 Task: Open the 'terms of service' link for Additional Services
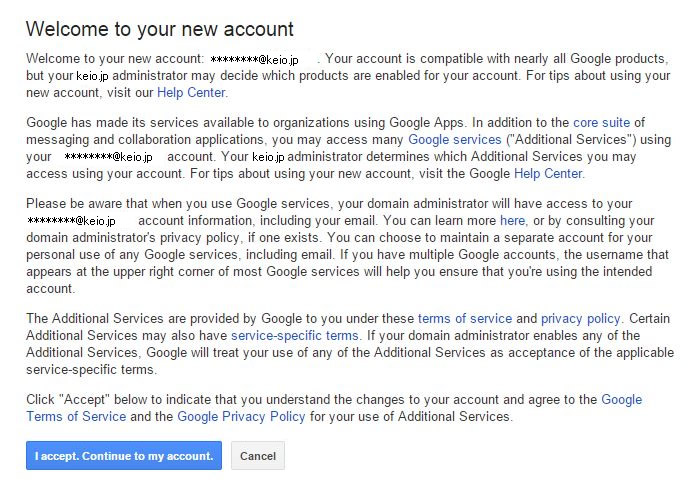pos(464,319)
